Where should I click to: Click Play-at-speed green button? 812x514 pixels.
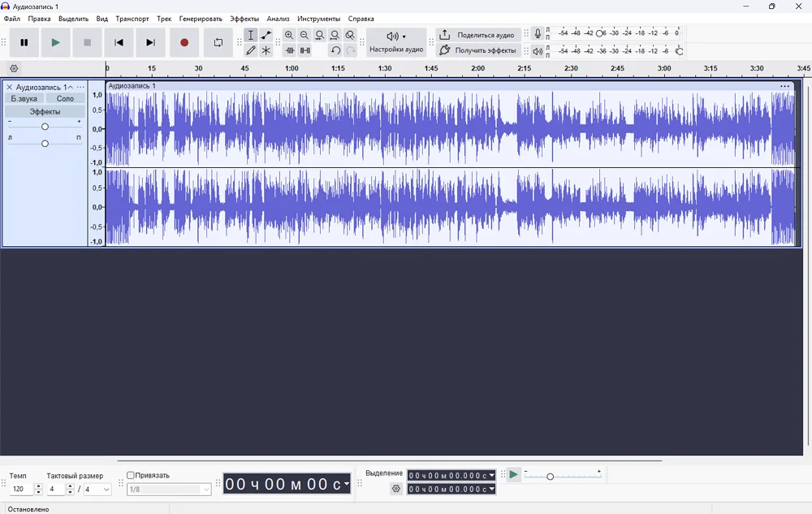coord(513,474)
